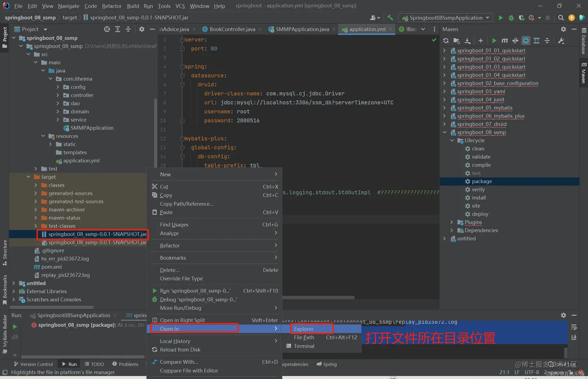Open the VCS menu

(180, 6)
